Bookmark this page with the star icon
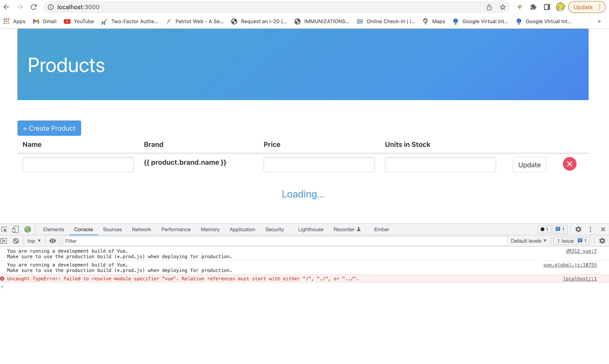The height and width of the screenshot is (364, 609). click(503, 7)
